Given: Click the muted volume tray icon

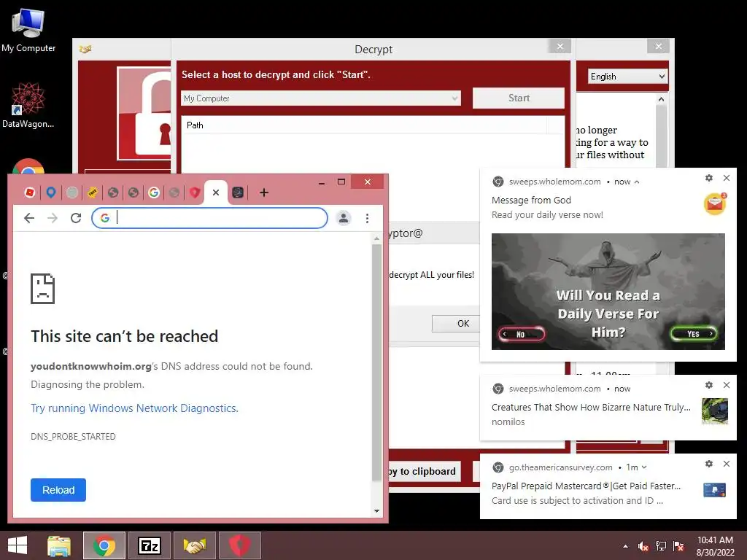Looking at the screenshot, I should pyautogui.click(x=643, y=546).
